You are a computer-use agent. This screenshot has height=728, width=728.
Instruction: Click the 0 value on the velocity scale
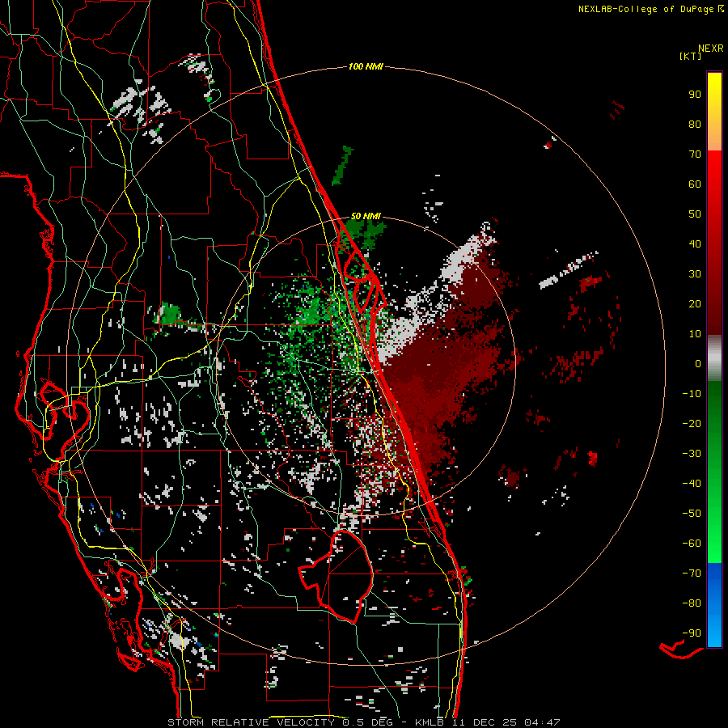coord(698,364)
